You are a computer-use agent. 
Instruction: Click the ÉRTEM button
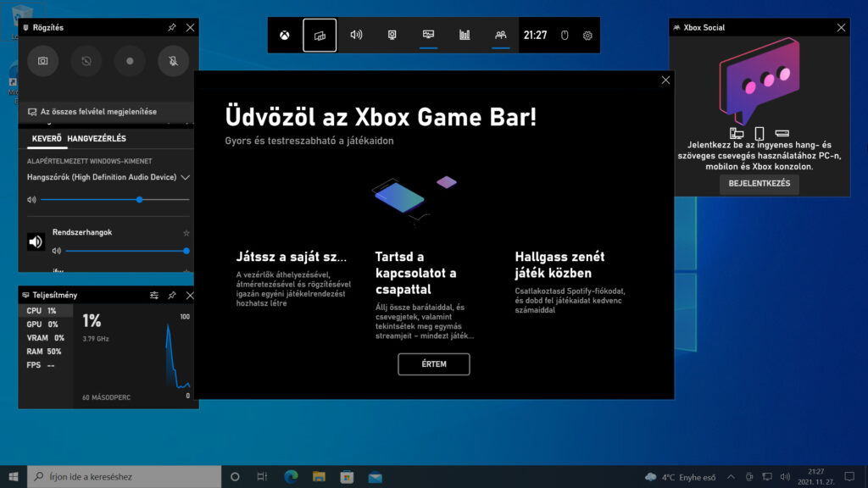(433, 364)
